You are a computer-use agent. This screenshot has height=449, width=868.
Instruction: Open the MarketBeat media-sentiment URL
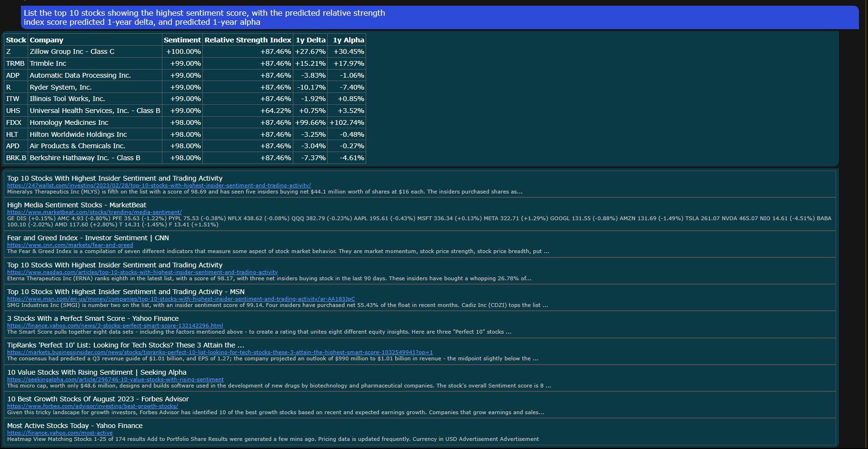coord(94,212)
